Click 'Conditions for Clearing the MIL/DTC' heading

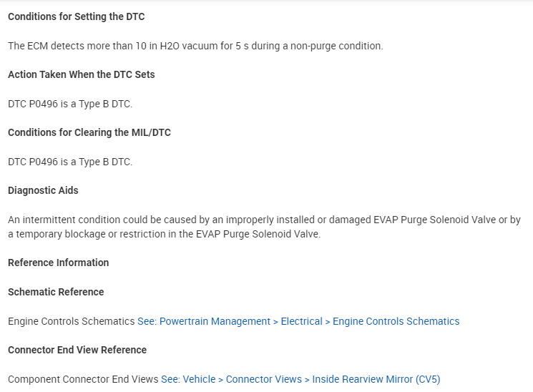(x=89, y=132)
